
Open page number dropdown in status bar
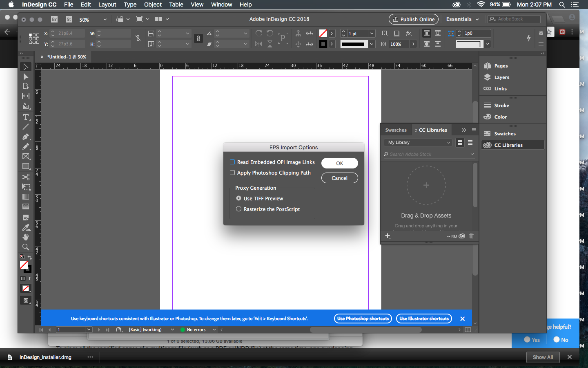tap(89, 330)
